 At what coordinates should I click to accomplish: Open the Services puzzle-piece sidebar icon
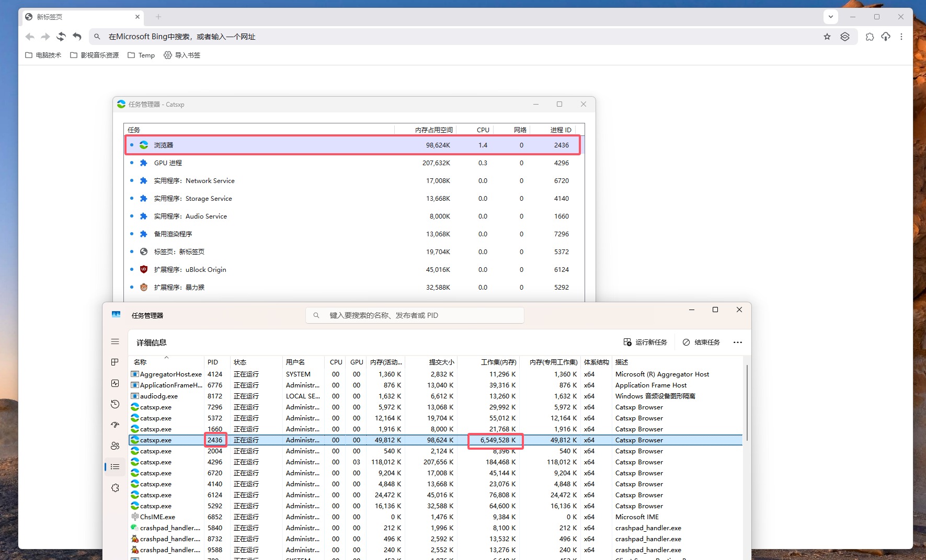tap(115, 488)
